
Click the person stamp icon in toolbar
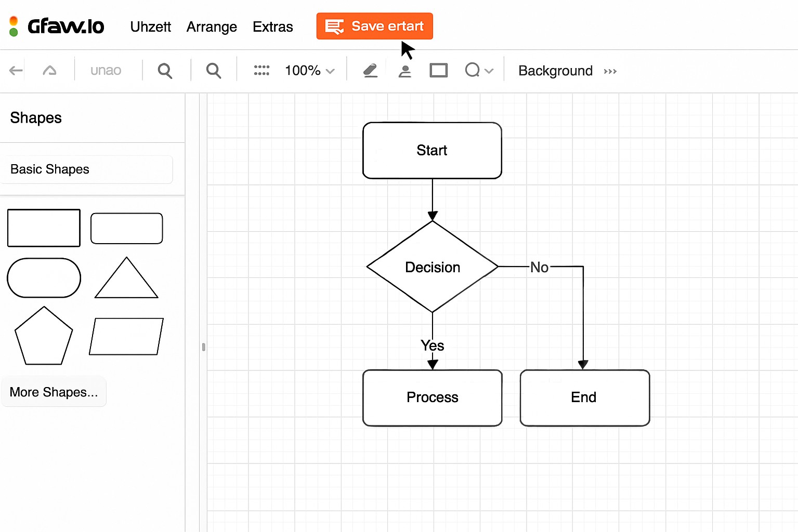click(404, 71)
